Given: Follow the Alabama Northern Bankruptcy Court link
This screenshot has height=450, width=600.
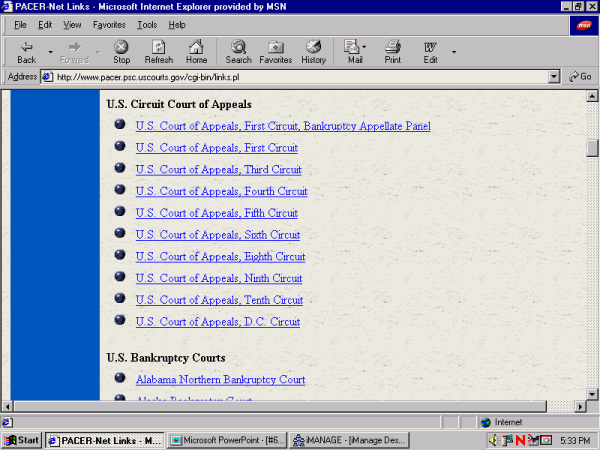Looking at the screenshot, I should click(220, 380).
